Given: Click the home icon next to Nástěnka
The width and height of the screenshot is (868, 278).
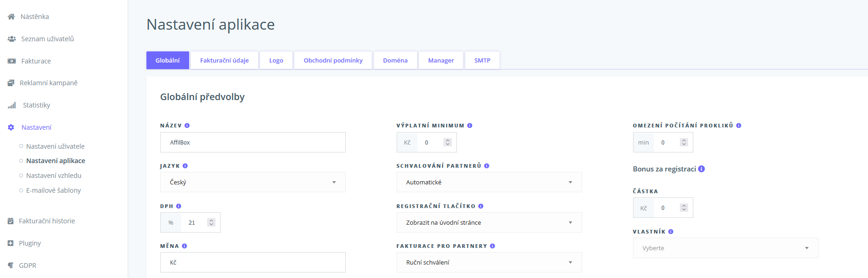Looking at the screenshot, I should pos(11,17).
